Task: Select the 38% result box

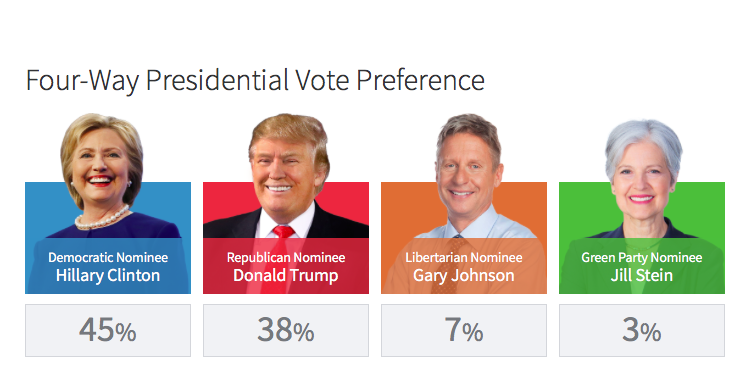Action: point(286,330)
